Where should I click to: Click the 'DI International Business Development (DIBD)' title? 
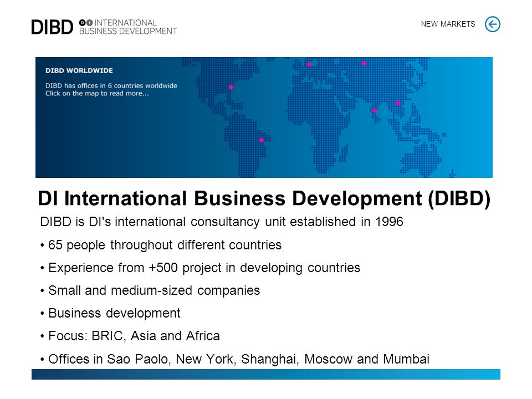click(x=264, y=198)
